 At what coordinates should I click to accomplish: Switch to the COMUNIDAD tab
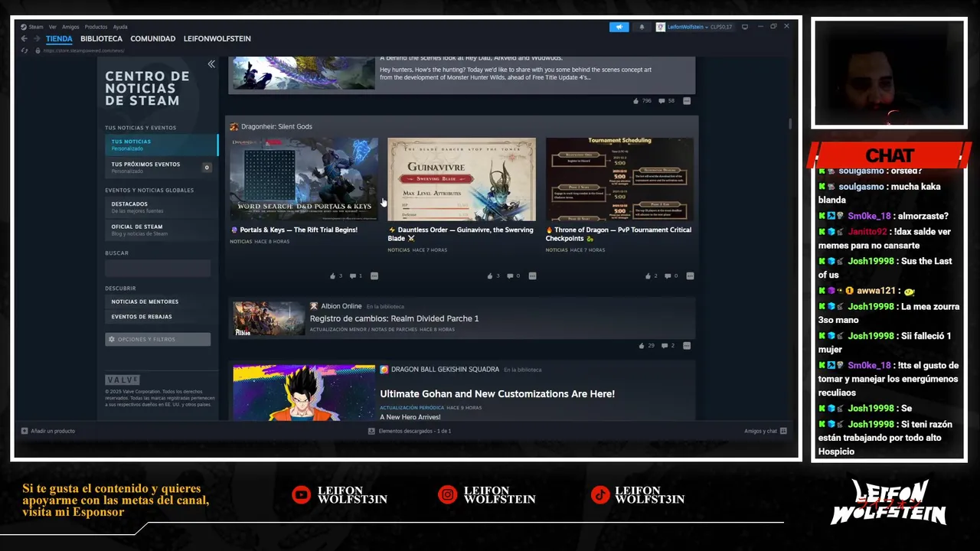click(152, 39)
